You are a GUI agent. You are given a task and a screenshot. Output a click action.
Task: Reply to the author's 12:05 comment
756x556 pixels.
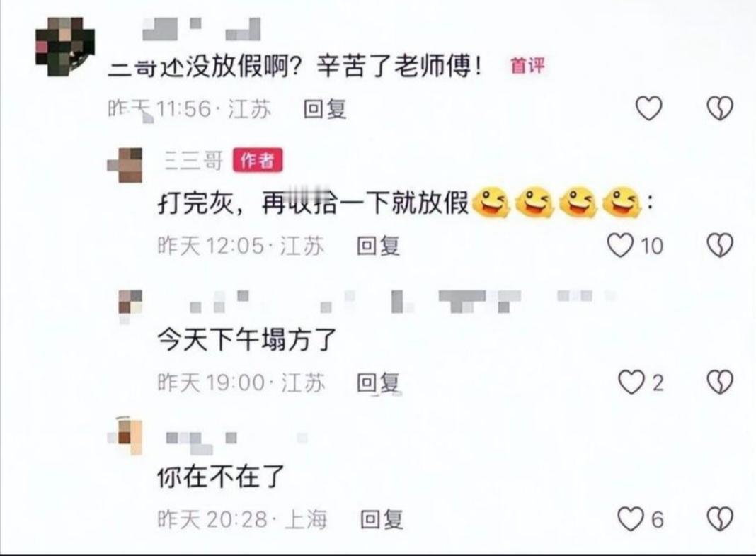click(378, 246)
